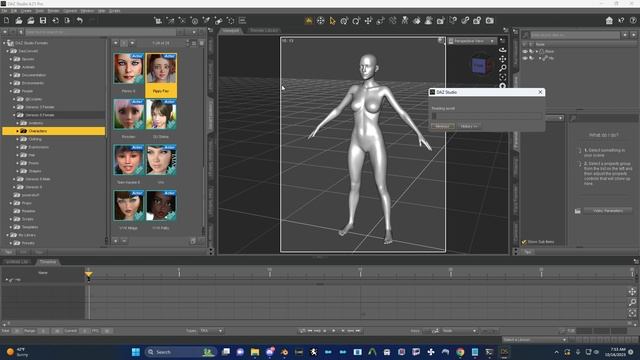Toggle visibility eye of second scene node
Image resolution: width=640 pixels, height=360 pixels.
tap(525, 58)
